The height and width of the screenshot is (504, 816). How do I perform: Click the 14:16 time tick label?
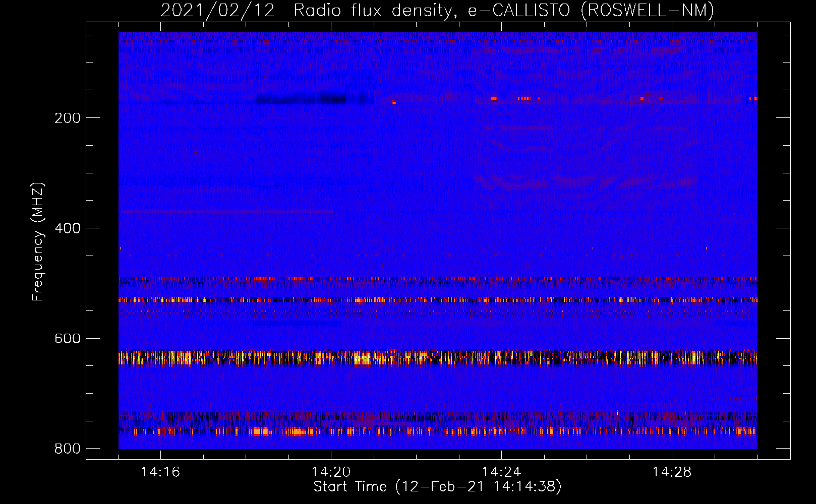160,472
